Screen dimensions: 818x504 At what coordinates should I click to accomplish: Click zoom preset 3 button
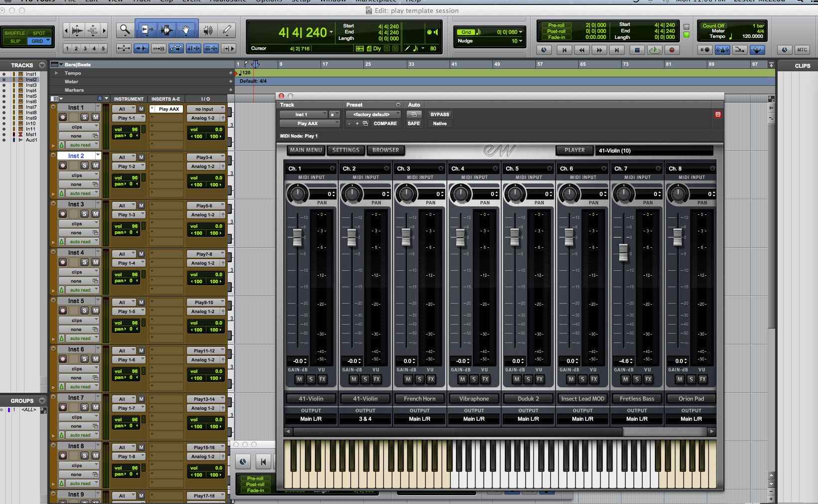coord(85,48)
